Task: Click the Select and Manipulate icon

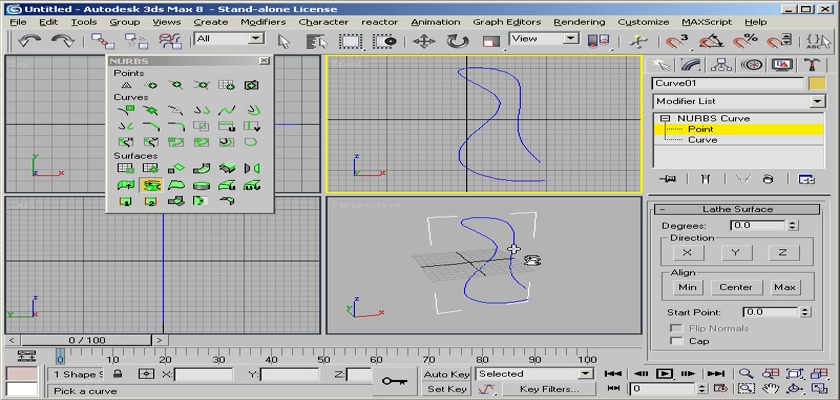Action: click(637, 41)
